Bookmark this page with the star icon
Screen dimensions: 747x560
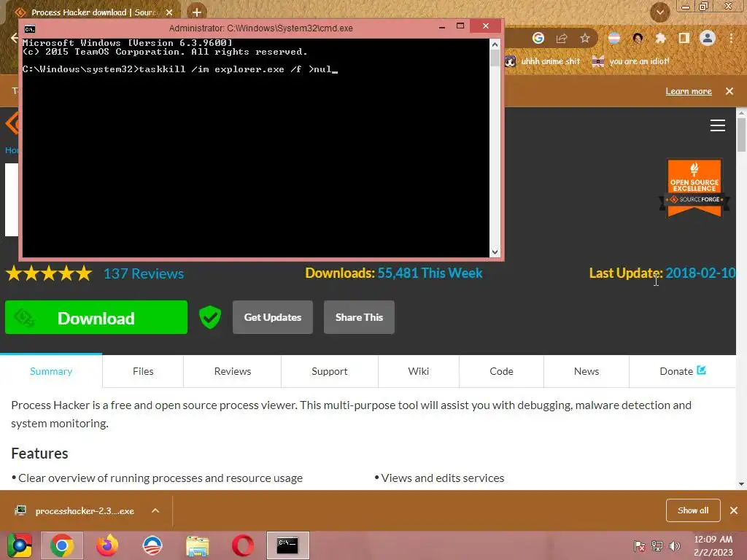pyautogui.click(x=585, y=38)
